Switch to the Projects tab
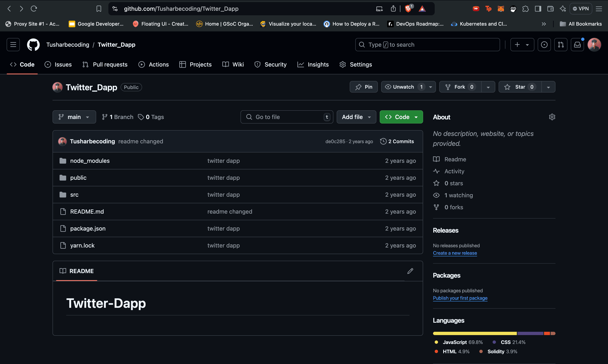Image resolution: width=608 pixels, height=364 pixels. click(x=195, y=64)
